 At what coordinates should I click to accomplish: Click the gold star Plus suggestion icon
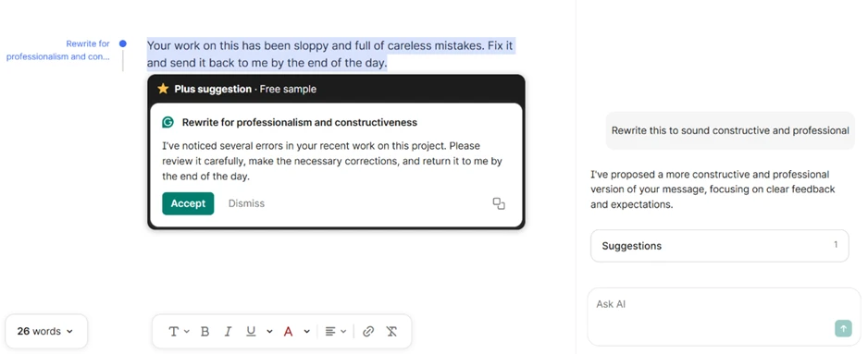click(163, 89)
